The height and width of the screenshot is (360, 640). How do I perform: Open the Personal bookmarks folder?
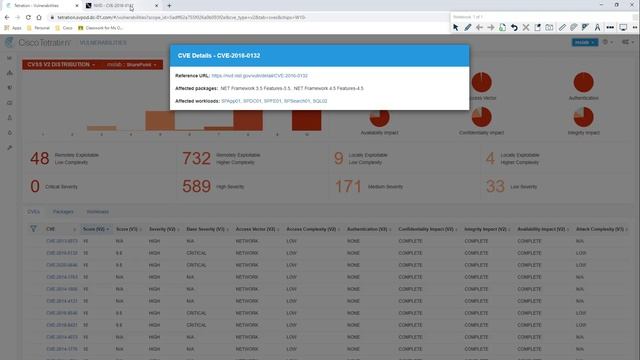[x=38, y=28]
